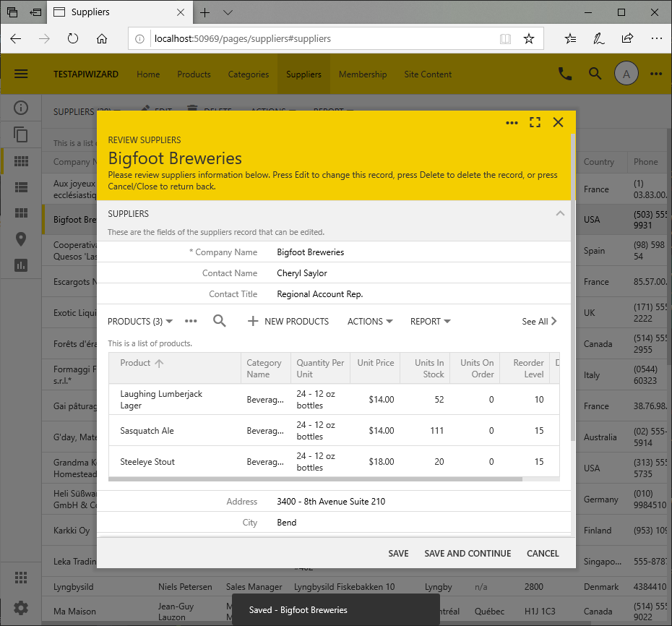Go to Site Content menu item
The height and width of the screenshot is (626, 672).
pyautogui.click(x=428, y=74)
